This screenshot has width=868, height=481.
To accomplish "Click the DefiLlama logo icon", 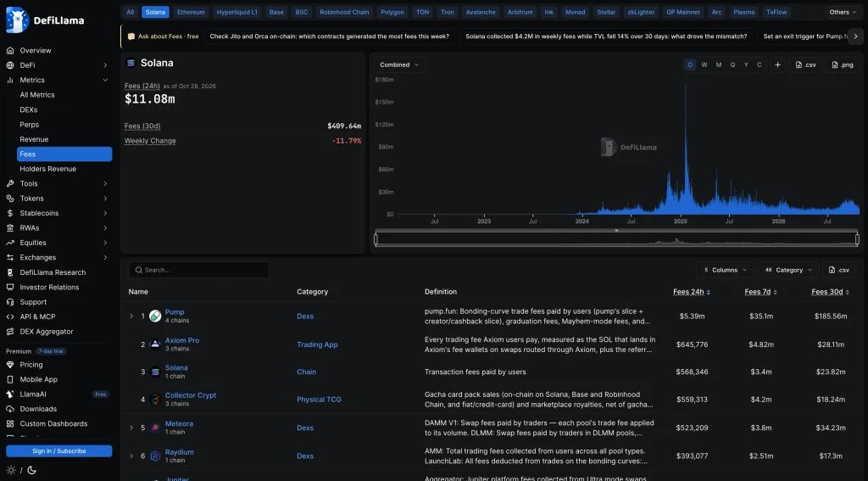I will click(17, 20).
